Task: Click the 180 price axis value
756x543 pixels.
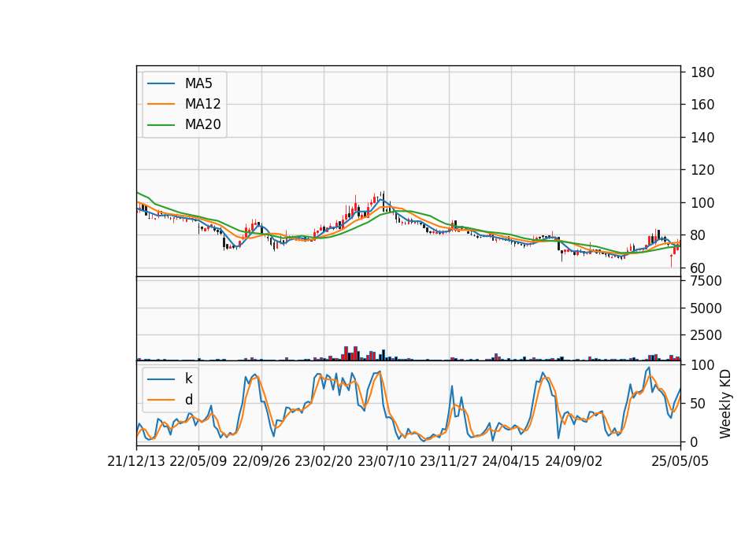Action: tap(702, 72)
